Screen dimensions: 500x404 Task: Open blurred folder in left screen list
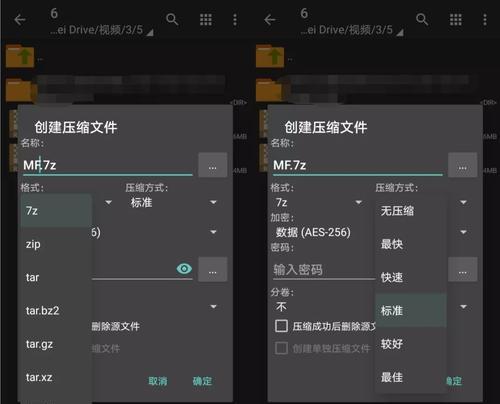pos(21,89)
